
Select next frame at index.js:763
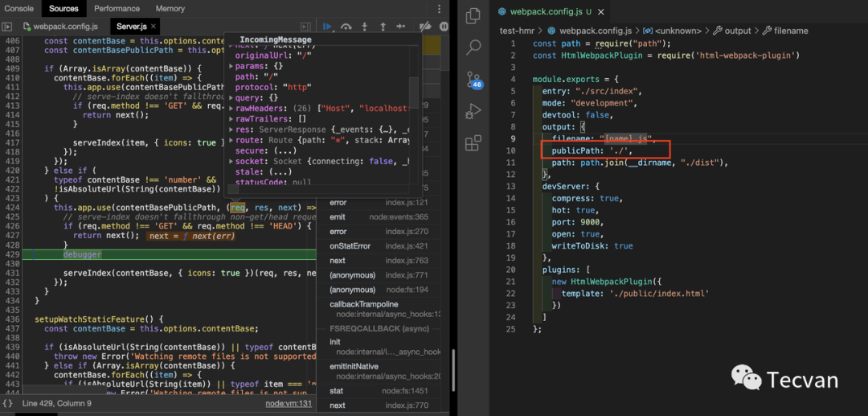point(379,261)
